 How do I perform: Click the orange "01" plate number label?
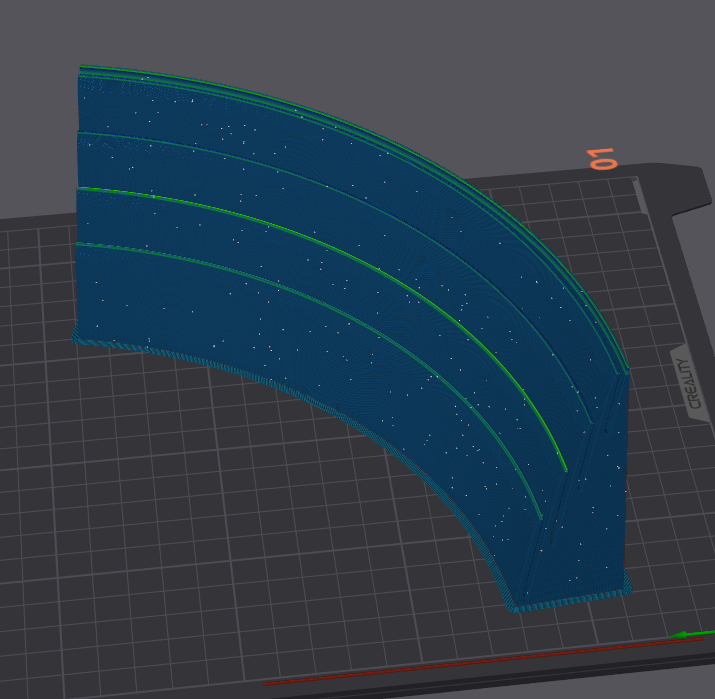(603, 159)
